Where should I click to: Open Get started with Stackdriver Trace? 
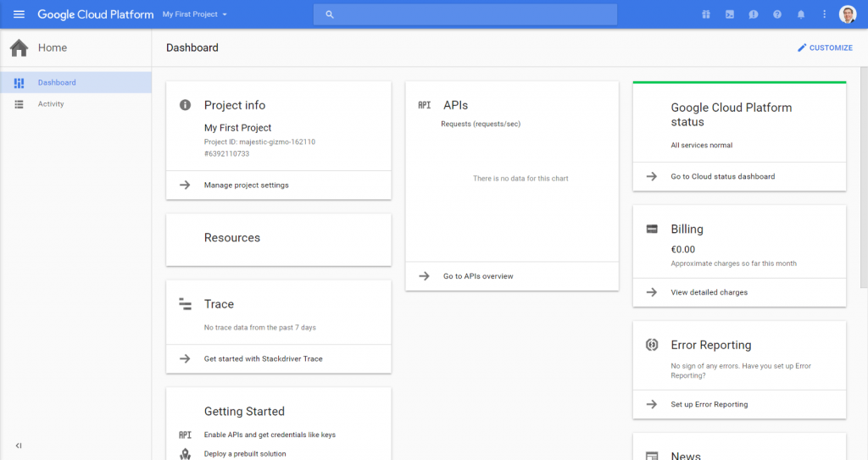(x=263, y=358)
